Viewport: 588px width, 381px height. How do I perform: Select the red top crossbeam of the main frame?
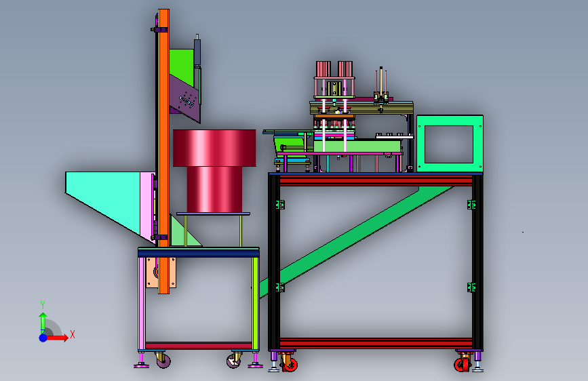pyautogui.click(x=376, y=181)
